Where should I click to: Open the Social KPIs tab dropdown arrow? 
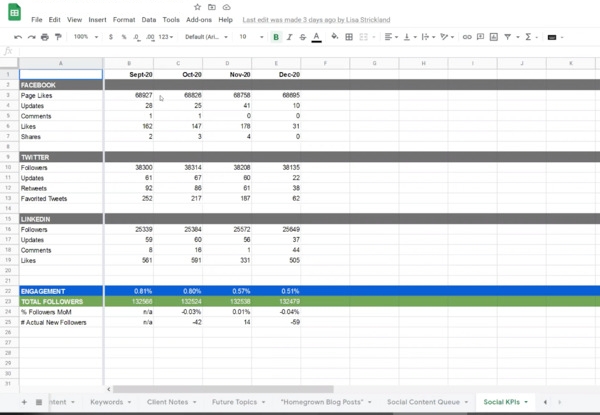(x=526, y=402)
